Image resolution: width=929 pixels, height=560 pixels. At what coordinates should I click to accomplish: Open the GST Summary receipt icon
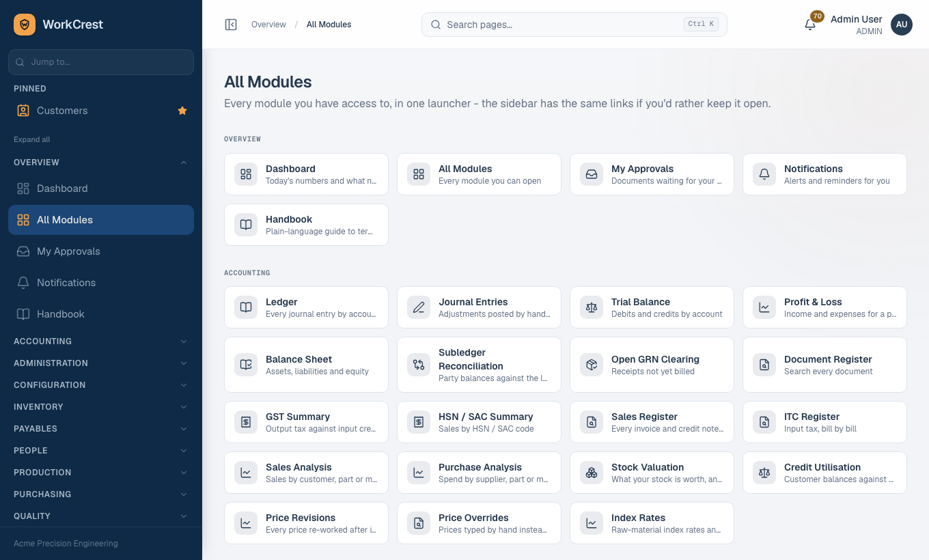(x=246, y=422)
